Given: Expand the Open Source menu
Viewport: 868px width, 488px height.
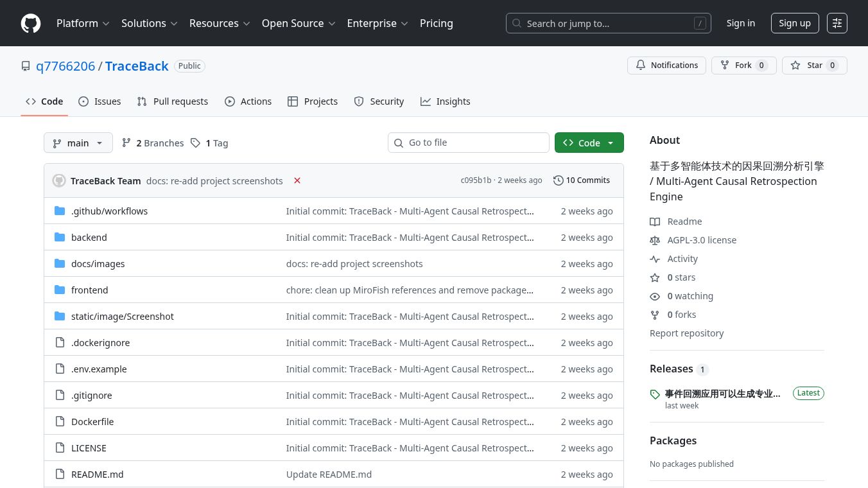Looking at the screenshot, I should click(x=299, y=23).
